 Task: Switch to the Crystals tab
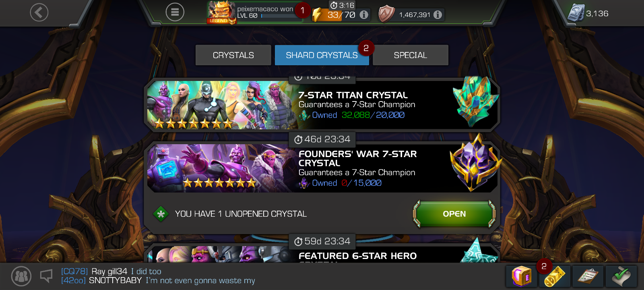click(233, 55)
